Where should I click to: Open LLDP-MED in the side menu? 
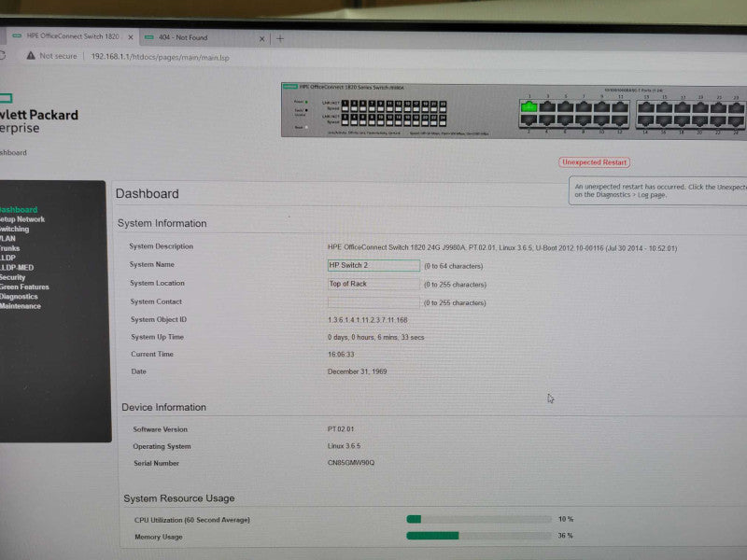17,268
